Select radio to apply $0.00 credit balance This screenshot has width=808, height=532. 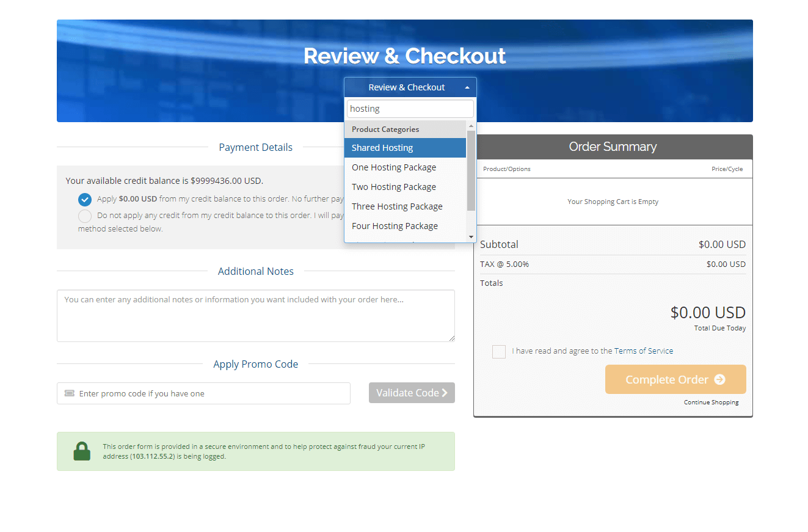point(84,199)
